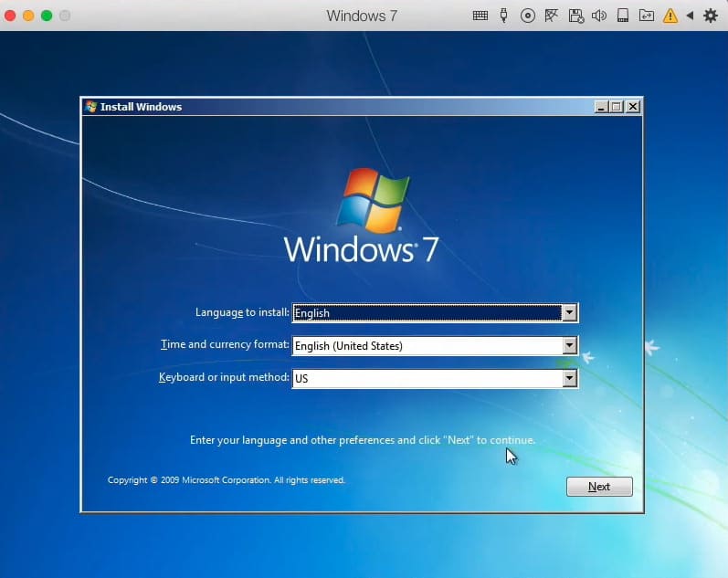The height and width of the screenshot is (578, 728).
Task: Click the Install Windows title bar icon
Action: coord(90,107)
